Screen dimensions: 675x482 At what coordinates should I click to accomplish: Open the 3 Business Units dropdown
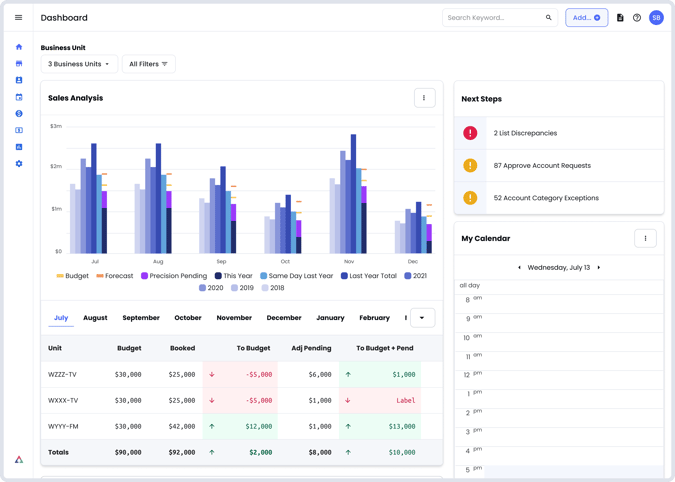click(79, 64)
